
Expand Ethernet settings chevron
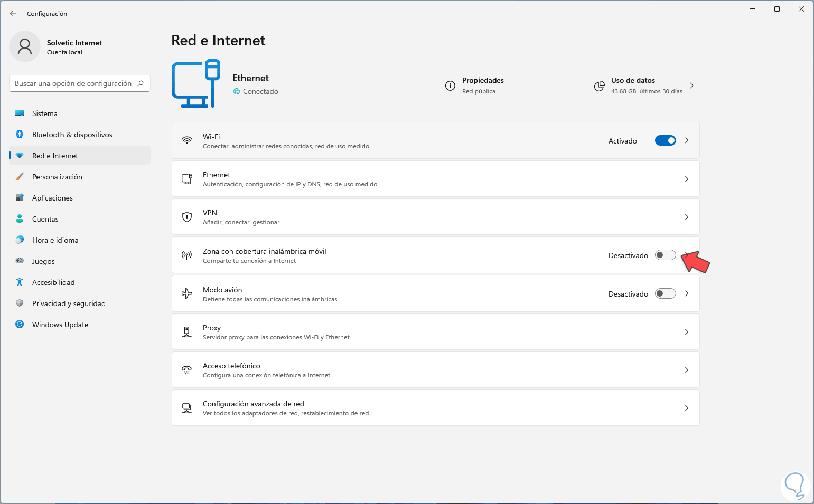[x=687, y=179]
